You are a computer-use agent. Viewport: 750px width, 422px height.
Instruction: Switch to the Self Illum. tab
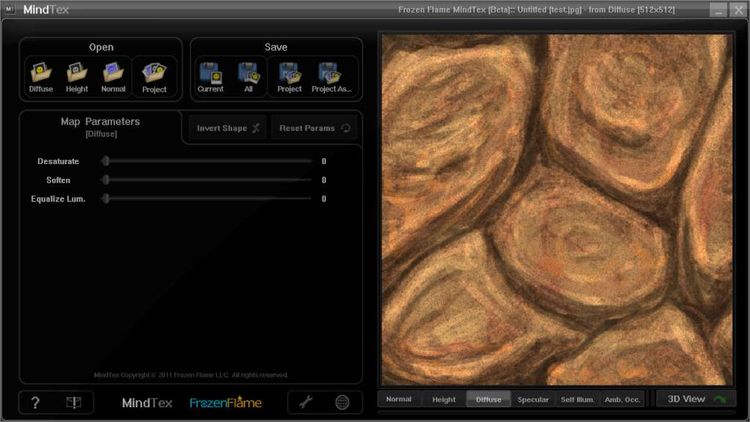pos(577,399)
